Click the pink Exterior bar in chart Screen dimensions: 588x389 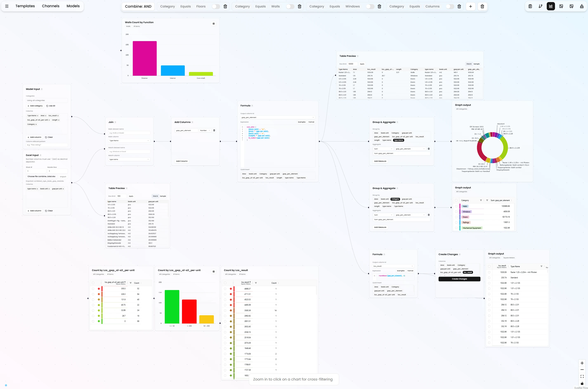click(x=144, y=58)
